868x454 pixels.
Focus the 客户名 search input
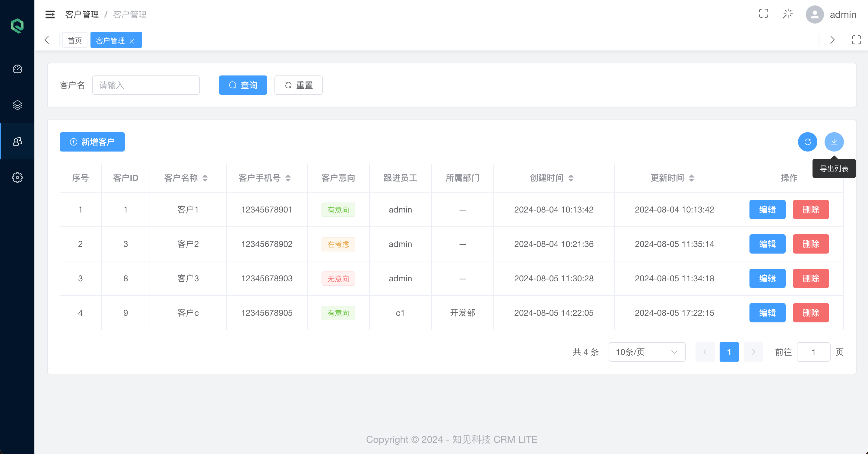[146, 85]
